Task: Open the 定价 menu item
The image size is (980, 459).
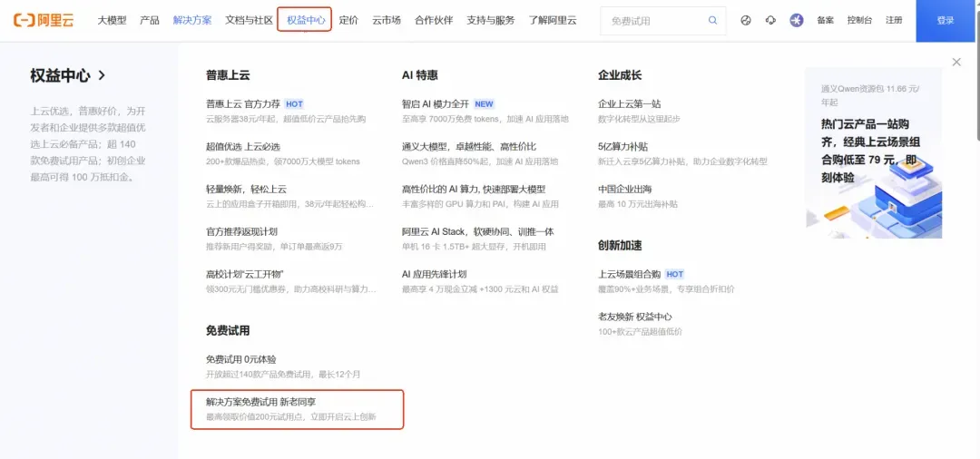Action: pyautogui.click(x=348, y=20)
